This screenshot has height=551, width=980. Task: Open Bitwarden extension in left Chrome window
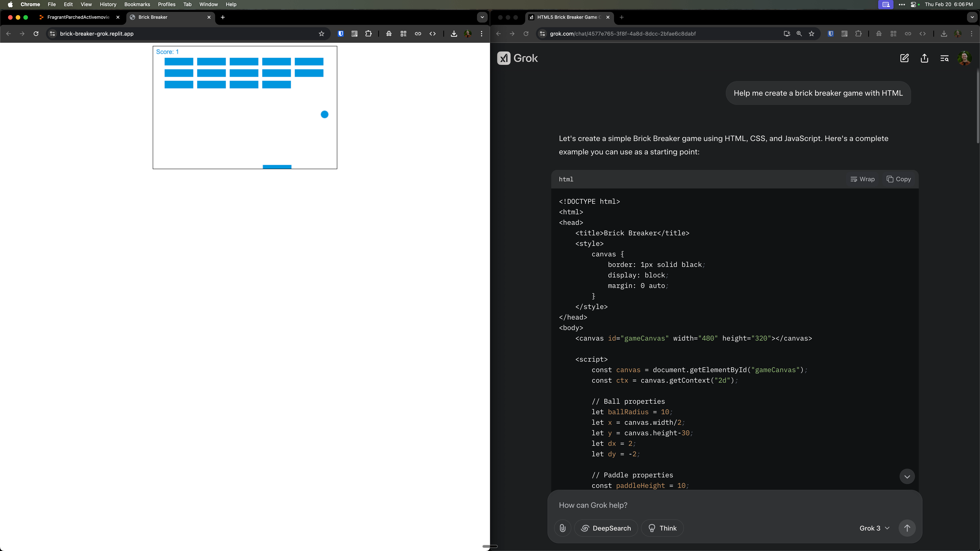[x=341, y=33]
